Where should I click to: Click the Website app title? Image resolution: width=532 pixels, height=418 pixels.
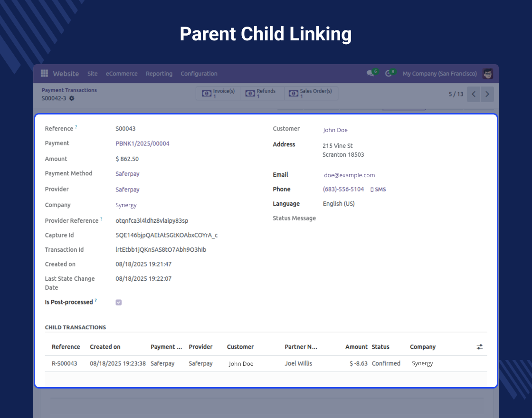[x=66, y=74]
